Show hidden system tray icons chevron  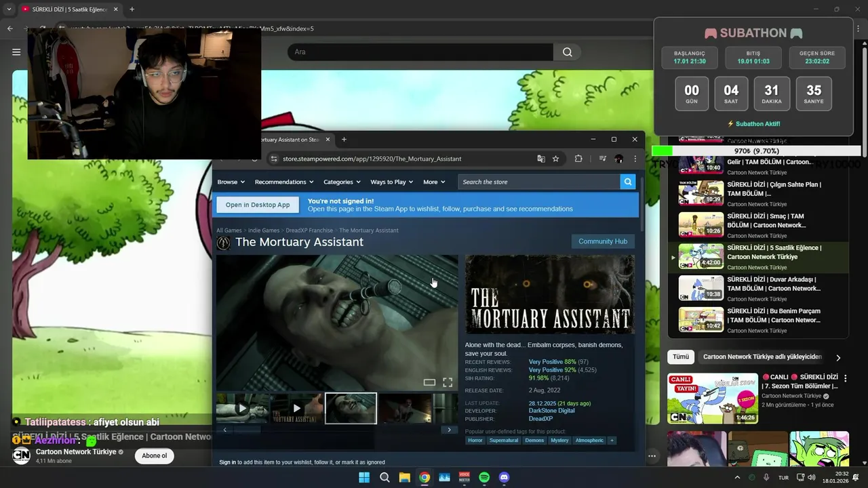click(738, 477)
